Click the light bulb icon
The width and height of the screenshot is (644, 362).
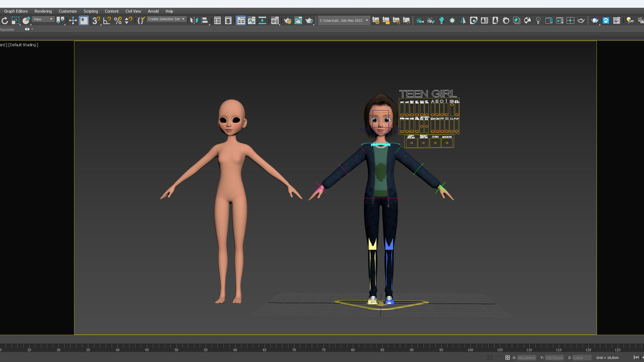click(441, 21)
